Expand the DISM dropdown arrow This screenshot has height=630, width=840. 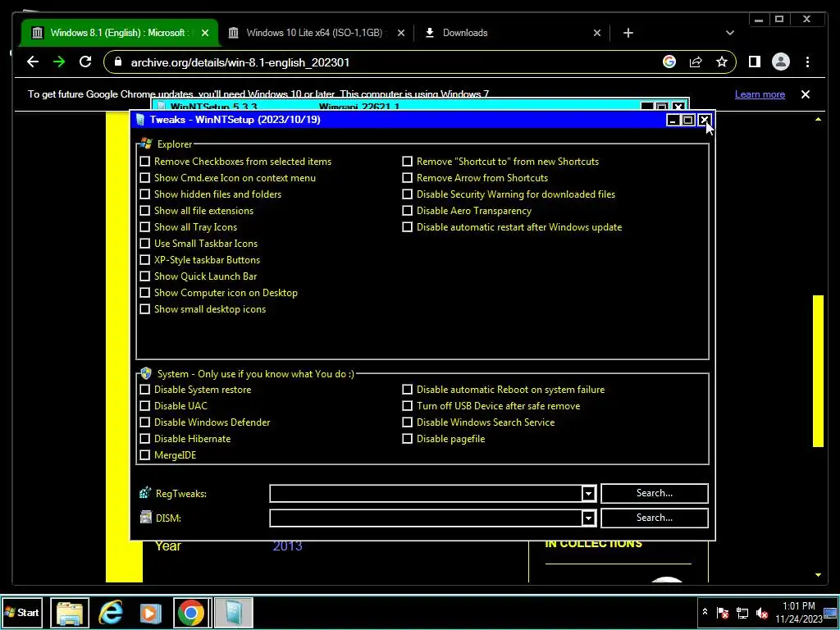pyautogui.click(x=588, y=518)
